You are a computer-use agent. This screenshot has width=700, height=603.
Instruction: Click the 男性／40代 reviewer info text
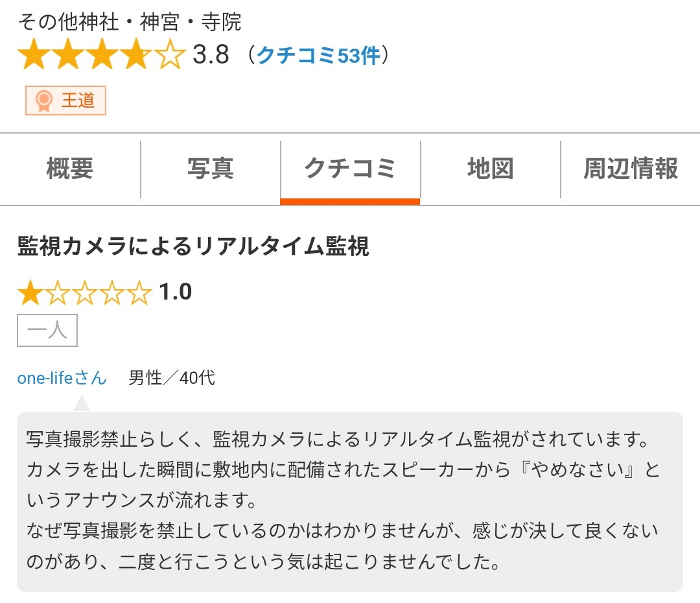click(172, 377)
